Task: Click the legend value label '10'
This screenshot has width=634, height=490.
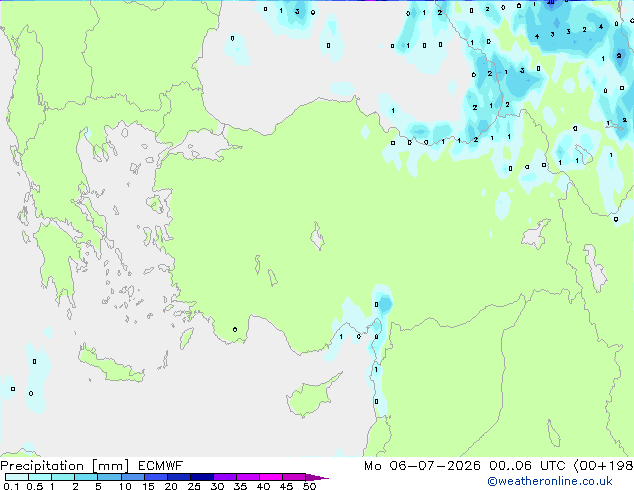Action: 125,486
